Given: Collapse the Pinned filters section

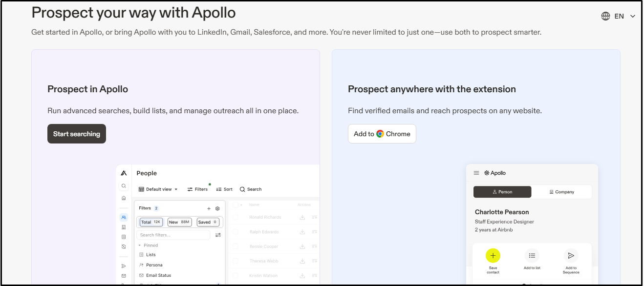Looking at the screenshot, I should (140, 245).
